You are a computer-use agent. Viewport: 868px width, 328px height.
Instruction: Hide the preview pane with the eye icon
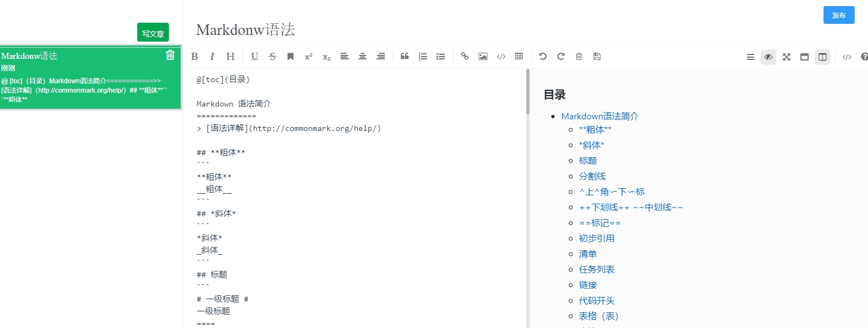[x=768, y=56]
